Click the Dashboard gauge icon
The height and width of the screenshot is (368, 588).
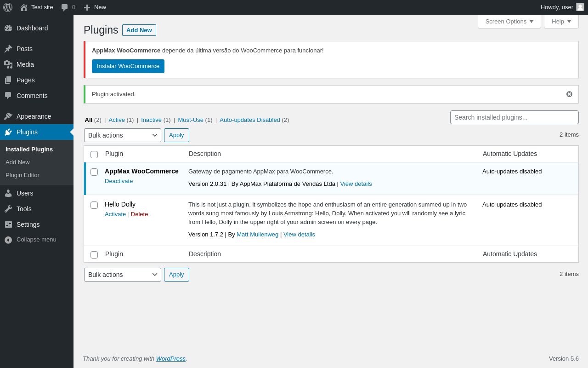click(x=8, y=28)
